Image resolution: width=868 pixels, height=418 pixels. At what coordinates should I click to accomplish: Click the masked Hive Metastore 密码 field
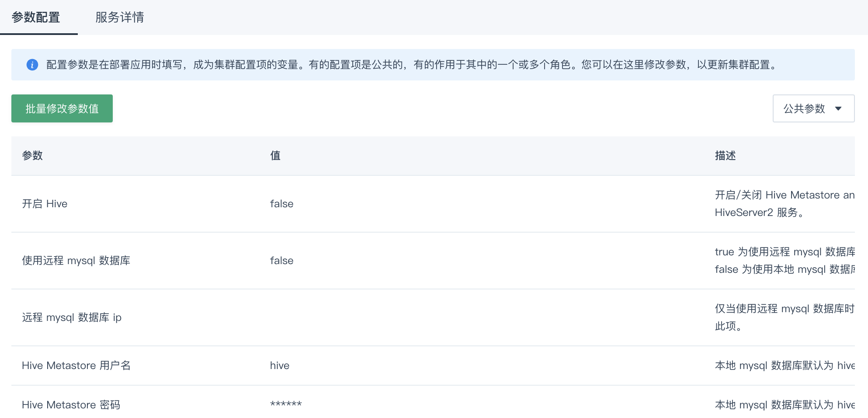click(x=285, y=404)
